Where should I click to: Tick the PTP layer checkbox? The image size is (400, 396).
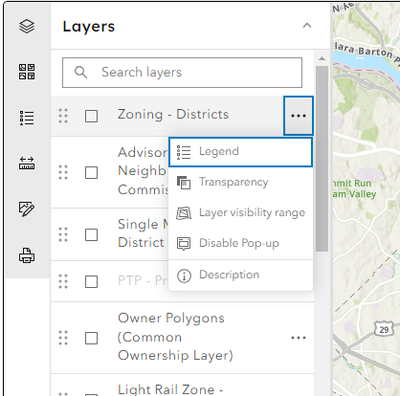coord(91,282)
